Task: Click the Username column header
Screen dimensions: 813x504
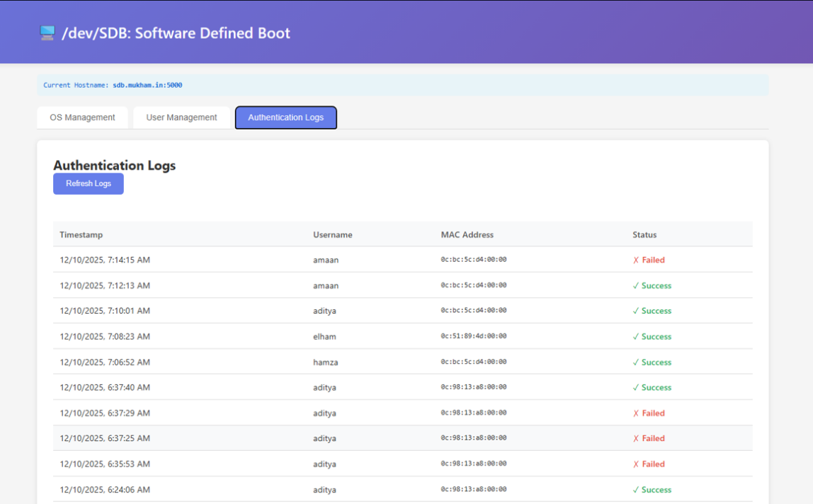Action: [333, 235]
